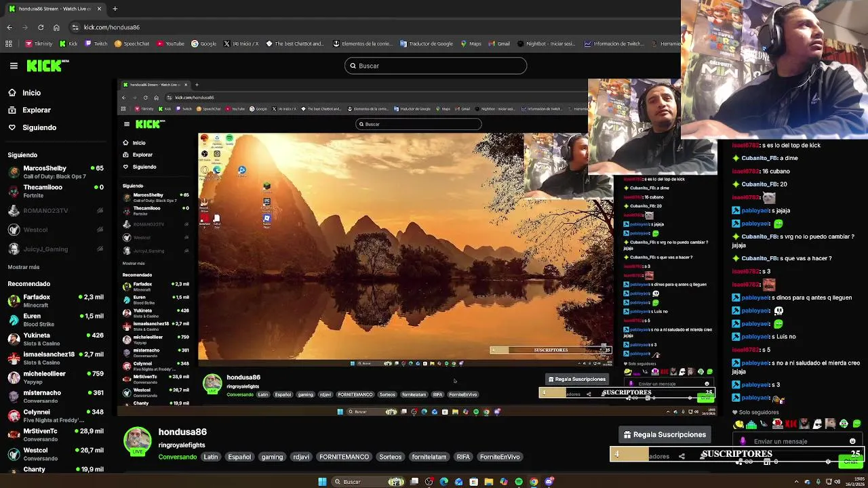Open recommended Westcol with 26,7 mil viewers
The height and width of the screenshot is (488, 868).
(x=56, y=453)
